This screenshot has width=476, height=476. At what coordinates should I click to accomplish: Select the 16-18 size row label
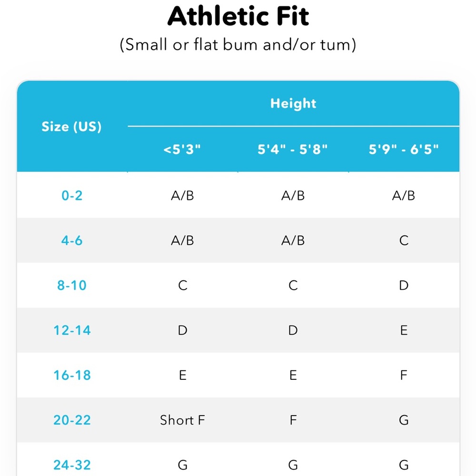click(x=72, y=375)
